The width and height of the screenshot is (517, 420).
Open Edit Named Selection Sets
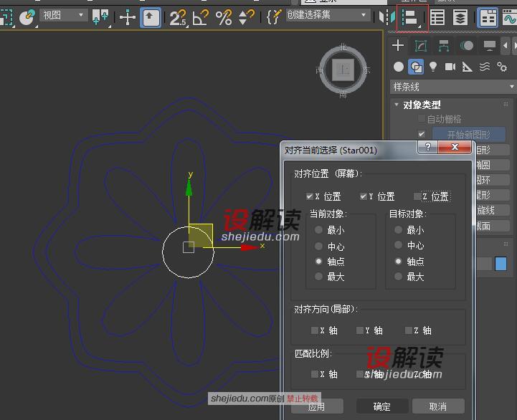point(274,16)
